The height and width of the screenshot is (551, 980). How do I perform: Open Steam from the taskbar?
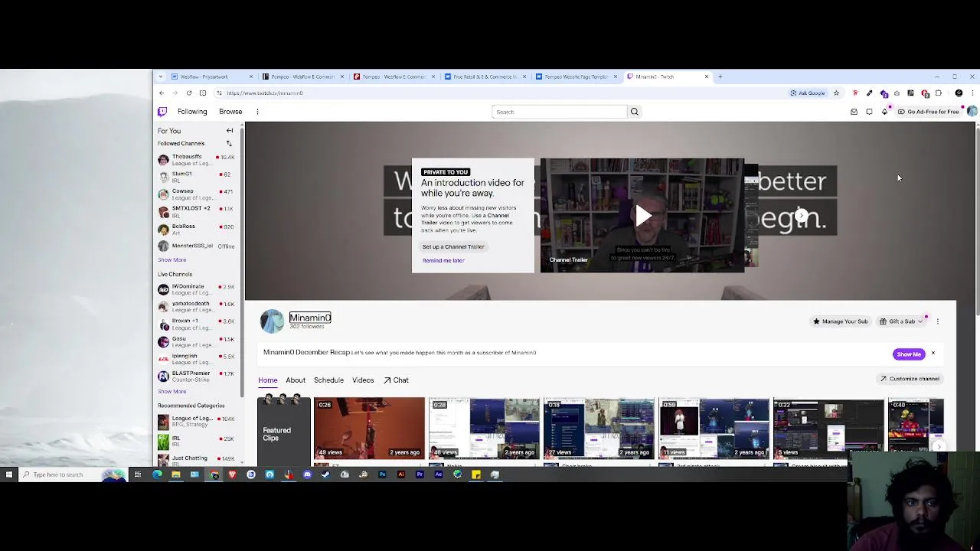[x=326, y=474]
